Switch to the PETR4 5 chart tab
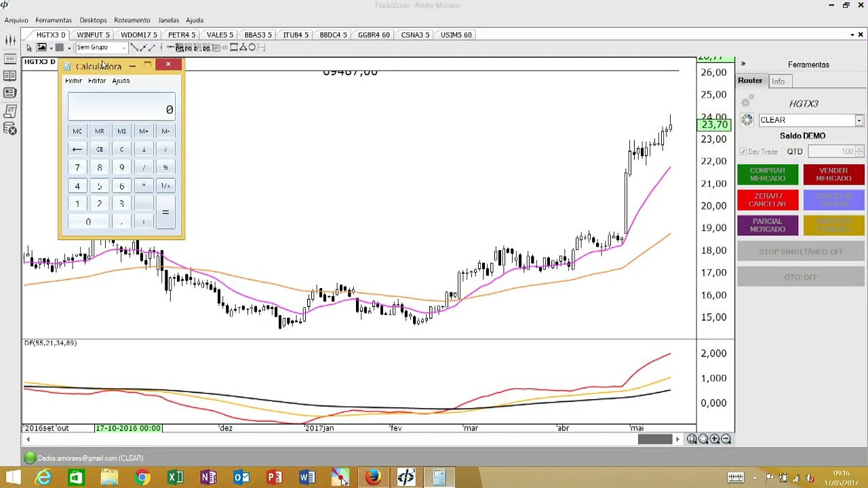The width and height of the screenshot is (868, 488). click(182, 35)
